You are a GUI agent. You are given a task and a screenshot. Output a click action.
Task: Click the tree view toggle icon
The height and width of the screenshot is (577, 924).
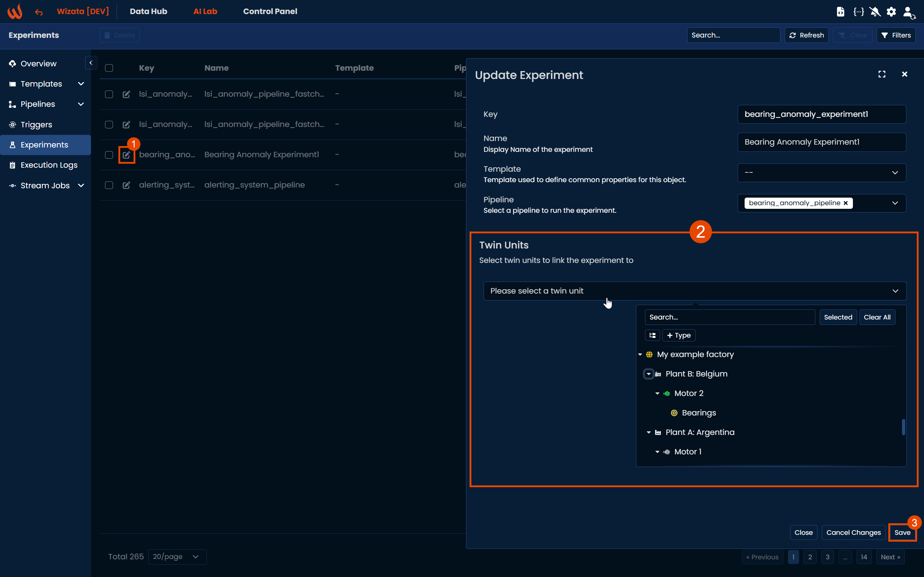point(652,335)
